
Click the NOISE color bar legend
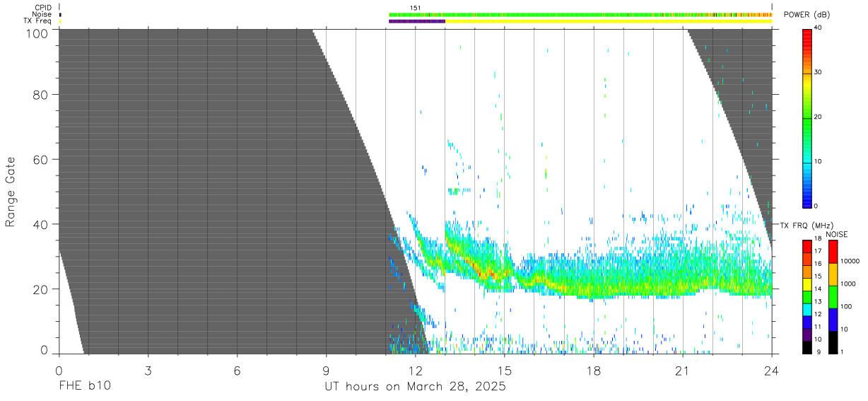pos(833,297)
